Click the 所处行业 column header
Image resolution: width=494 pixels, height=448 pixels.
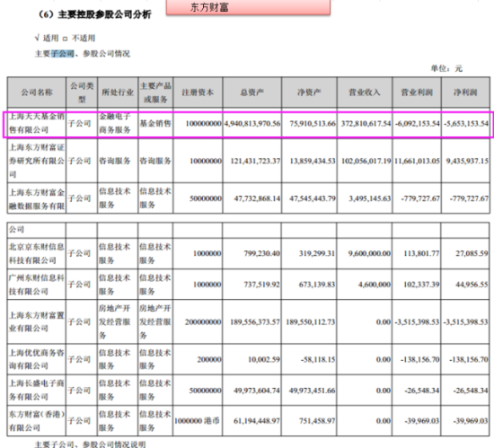118,92
